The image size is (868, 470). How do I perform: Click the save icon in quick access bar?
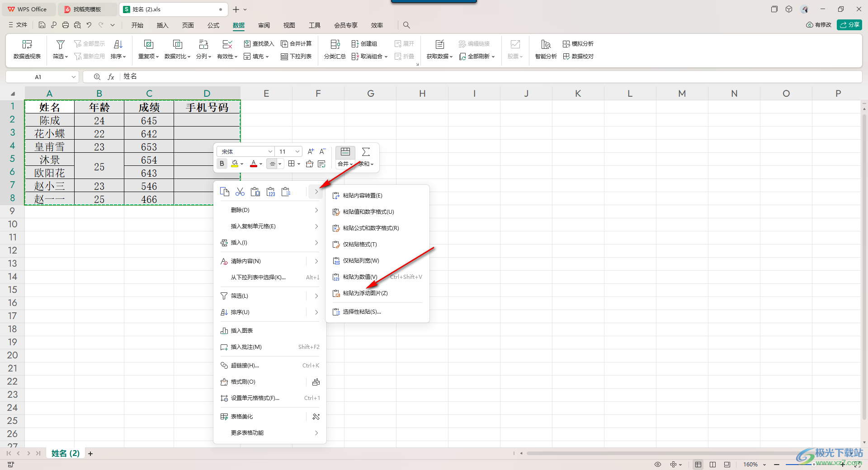42,25
